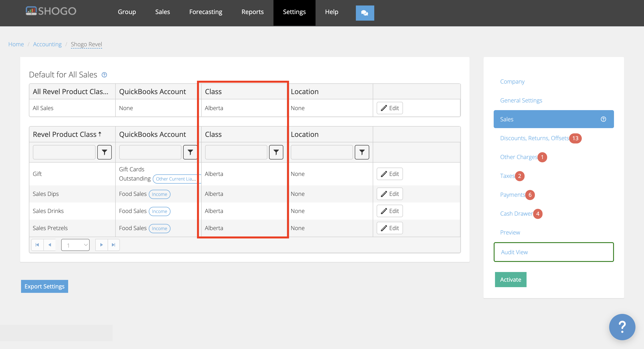Open the Help menu
Viewport: 644px width, 349px height.
pyautogui.click(x=332, y=12)
